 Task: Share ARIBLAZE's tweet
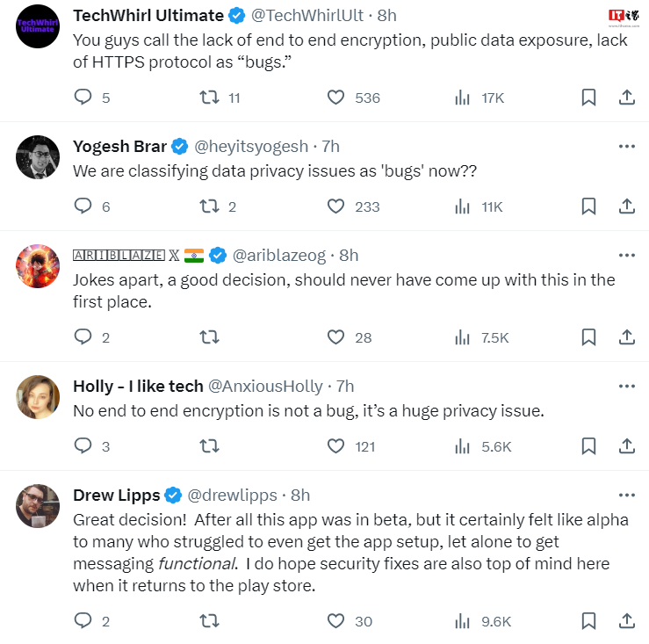(627, 336)
